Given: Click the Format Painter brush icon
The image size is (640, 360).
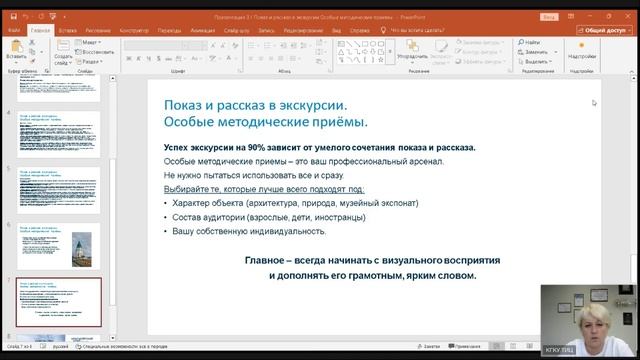Looking at the screenshot, I should tap(32, 61).
